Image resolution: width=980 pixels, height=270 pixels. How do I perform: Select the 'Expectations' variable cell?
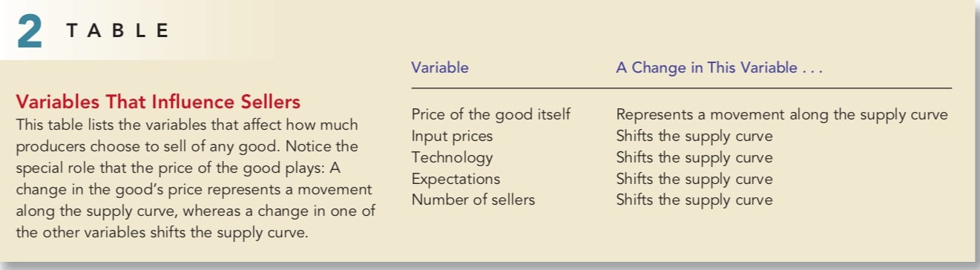[x=456, y=179]
